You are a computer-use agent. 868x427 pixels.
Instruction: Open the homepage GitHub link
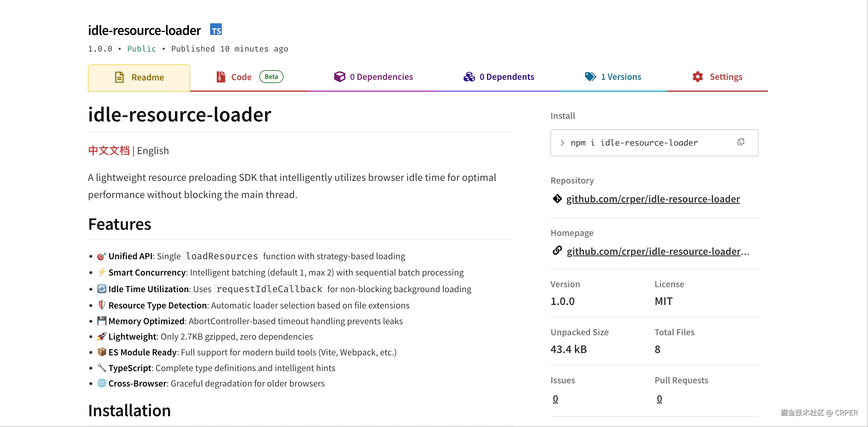coord(653,251)
